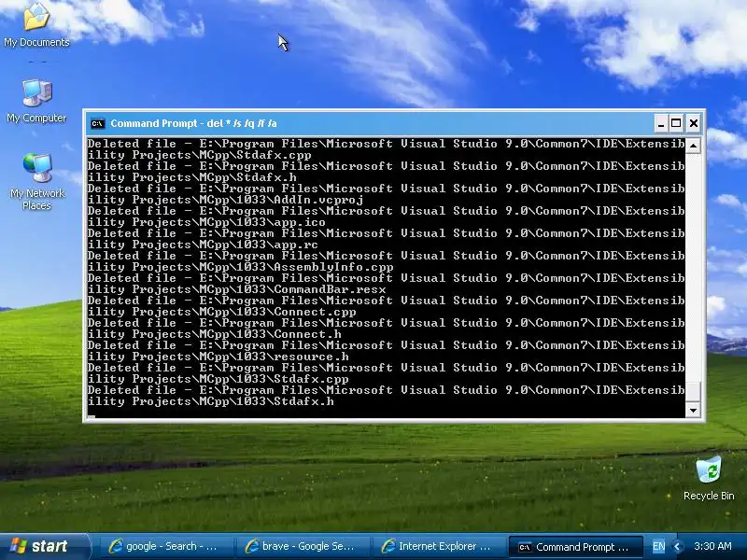Screen dimensions: 747x560
Task: Click the Command Prompt vertical scrollbar thumb
Action: click(693, 391)
